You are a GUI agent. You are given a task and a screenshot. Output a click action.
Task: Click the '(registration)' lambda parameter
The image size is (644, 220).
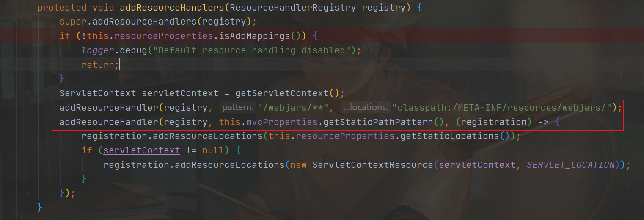click(x=494, y=122)
